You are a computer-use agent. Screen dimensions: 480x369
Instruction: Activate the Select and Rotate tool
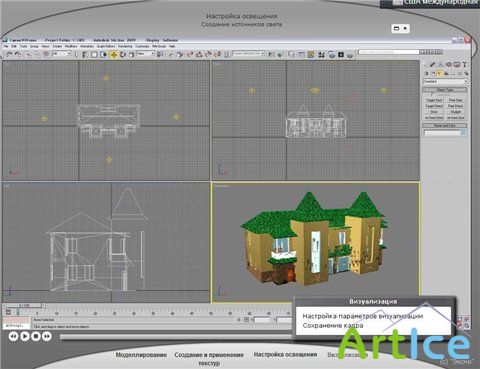(123, 54)
